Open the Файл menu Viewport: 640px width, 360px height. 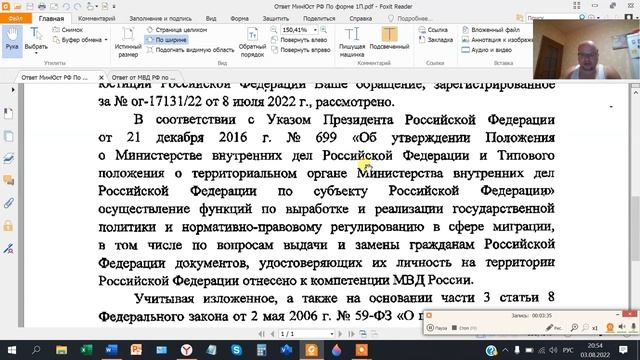click(x=15, y=18)
